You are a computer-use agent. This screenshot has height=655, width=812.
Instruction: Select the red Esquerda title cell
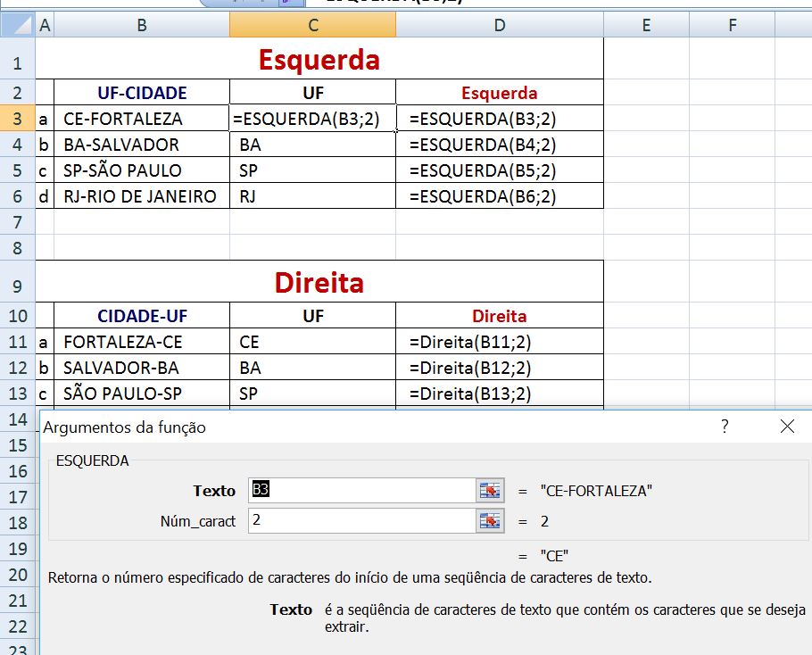point(321,58)
